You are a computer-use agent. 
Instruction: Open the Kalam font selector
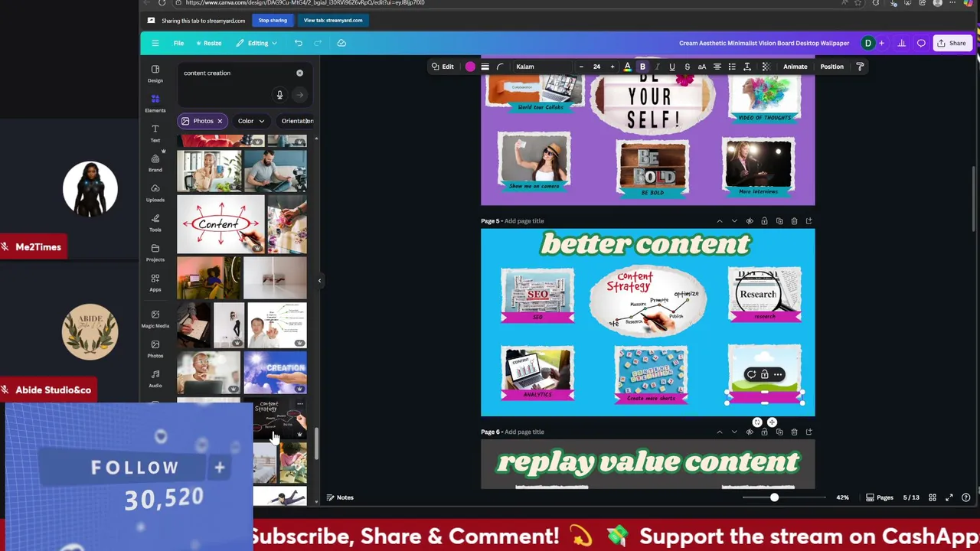pos(542,67)
